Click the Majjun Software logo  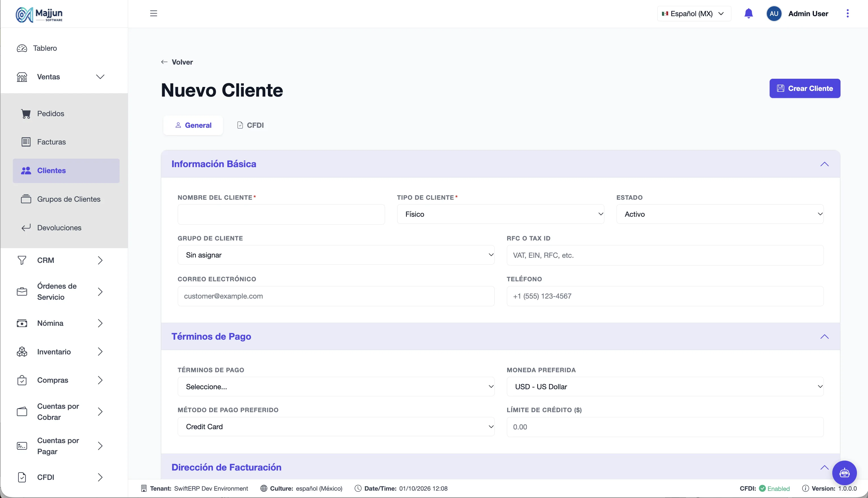point(39,14)
